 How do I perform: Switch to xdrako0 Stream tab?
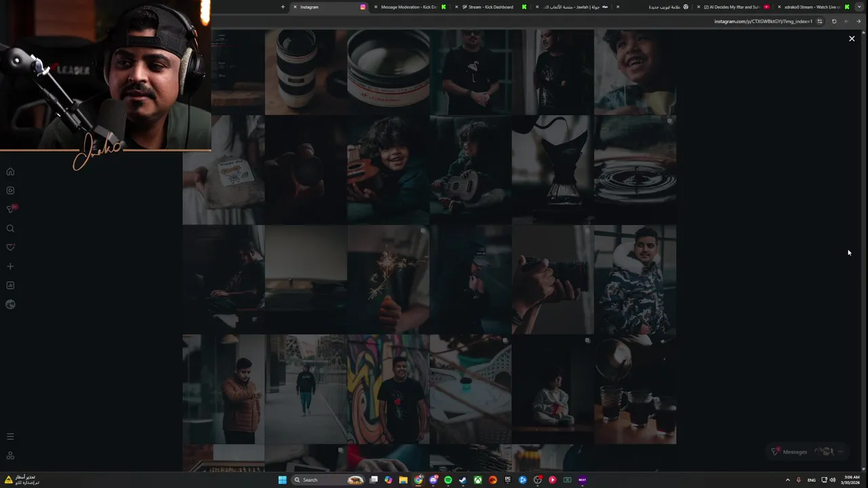[812, 7]
